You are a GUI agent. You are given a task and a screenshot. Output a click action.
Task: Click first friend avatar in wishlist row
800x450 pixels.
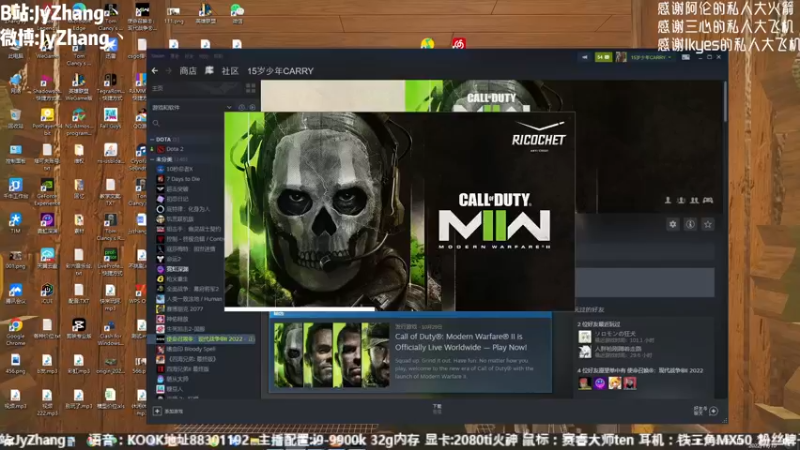coord(585,383)
